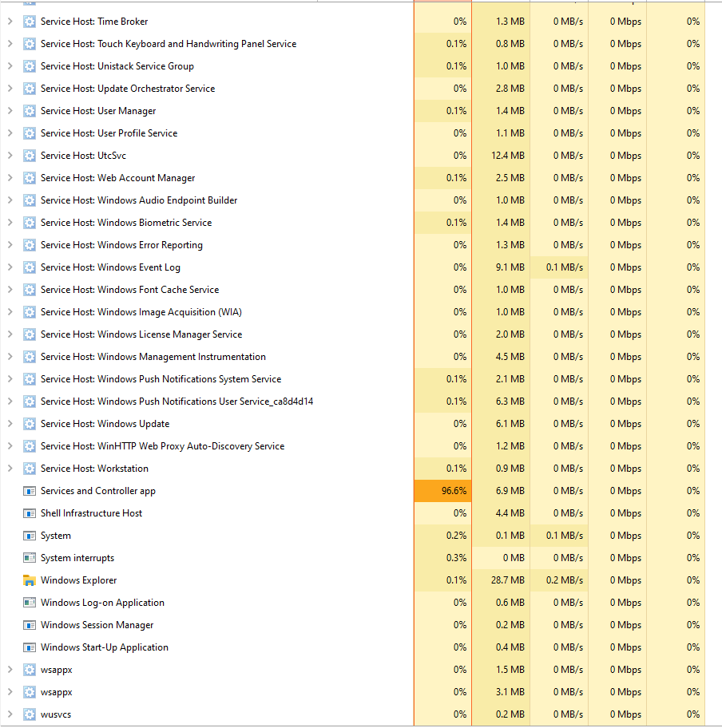
Task: Expand Windows Event Log service host
Action: click(10, 267)
